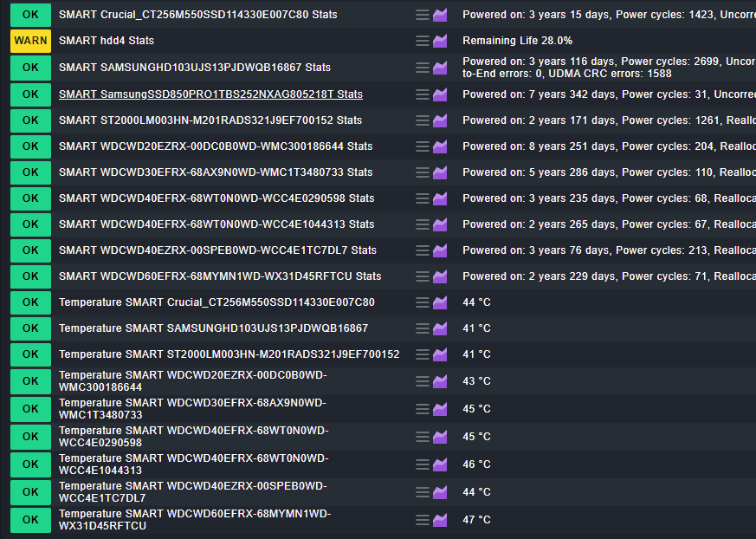756x539 pixels.
Task: Open action menu for SMART ST2000LM003HN Stats
Action: [423, 120]
